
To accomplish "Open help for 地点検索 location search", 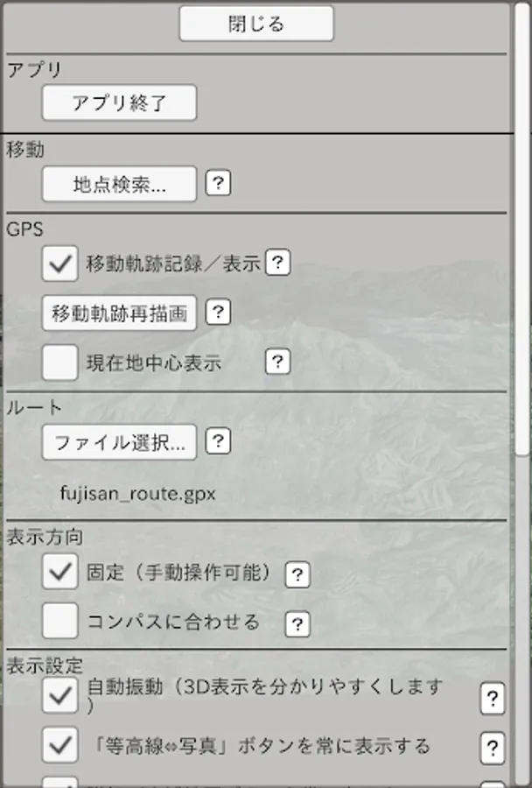I will pyautogui.click(x=219, y=183).
